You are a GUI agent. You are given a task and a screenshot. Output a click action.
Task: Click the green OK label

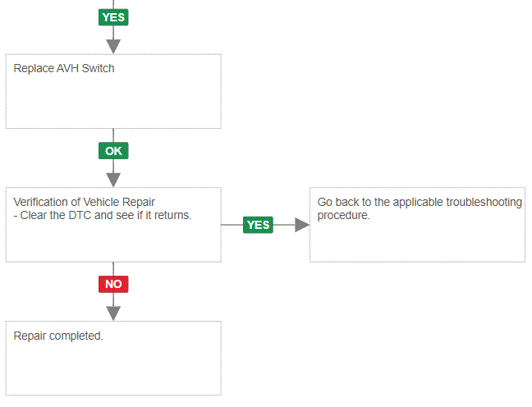tap(113, 151)
